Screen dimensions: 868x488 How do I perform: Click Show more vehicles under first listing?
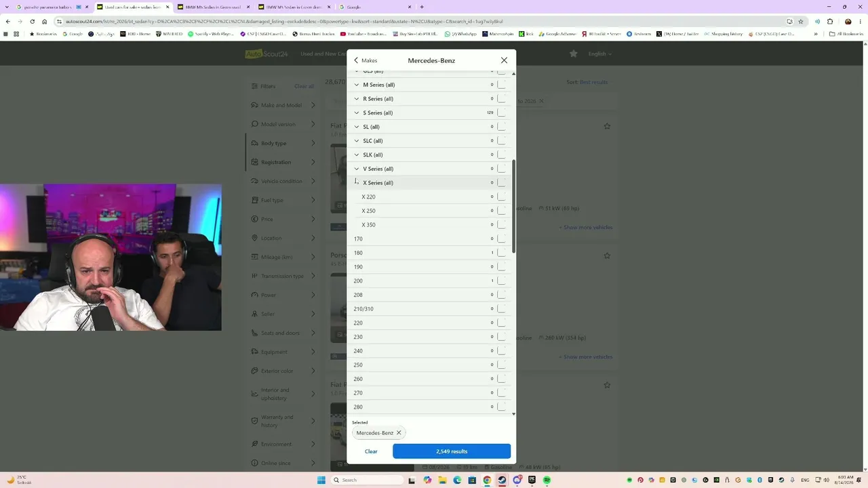[x=585, y=227]
